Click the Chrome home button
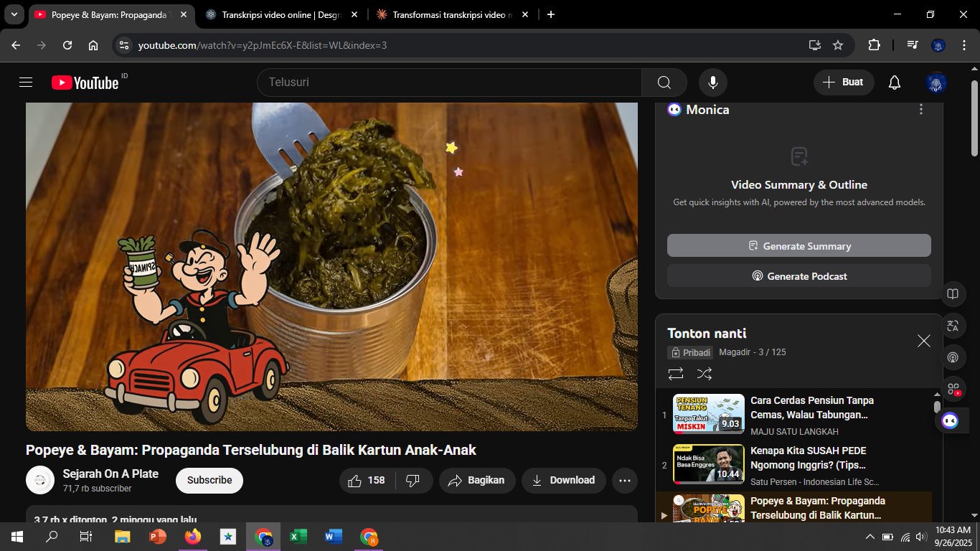The height and width of the screenshot is (551, 980). click(93, 45)
